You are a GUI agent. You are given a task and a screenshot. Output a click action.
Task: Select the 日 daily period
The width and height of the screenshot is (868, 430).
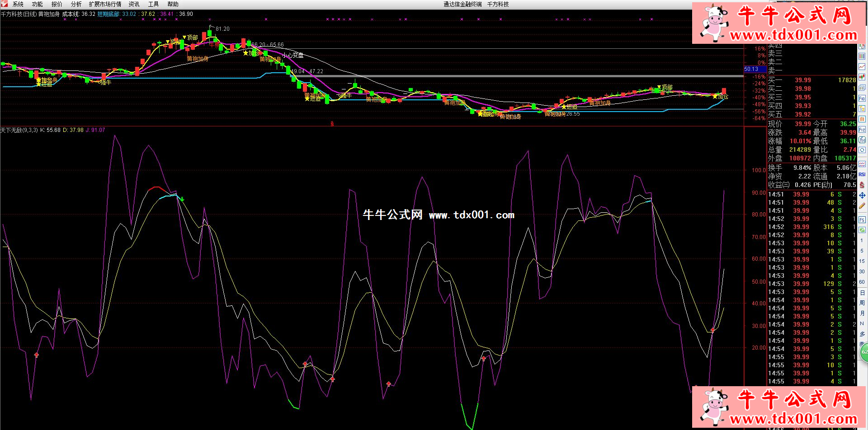tap(862, 293)
